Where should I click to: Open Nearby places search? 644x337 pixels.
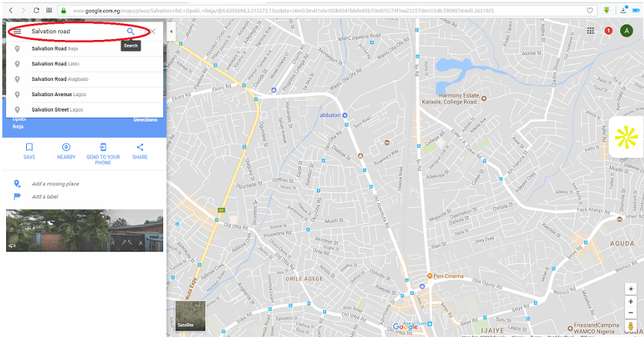tap(66, 150)
